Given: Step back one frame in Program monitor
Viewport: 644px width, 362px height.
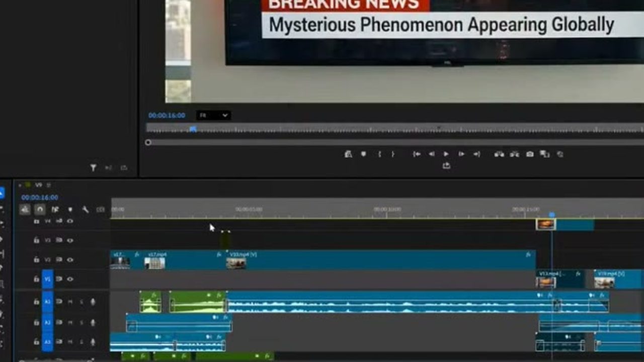Looking at the screenshot, I should (431, 154).
